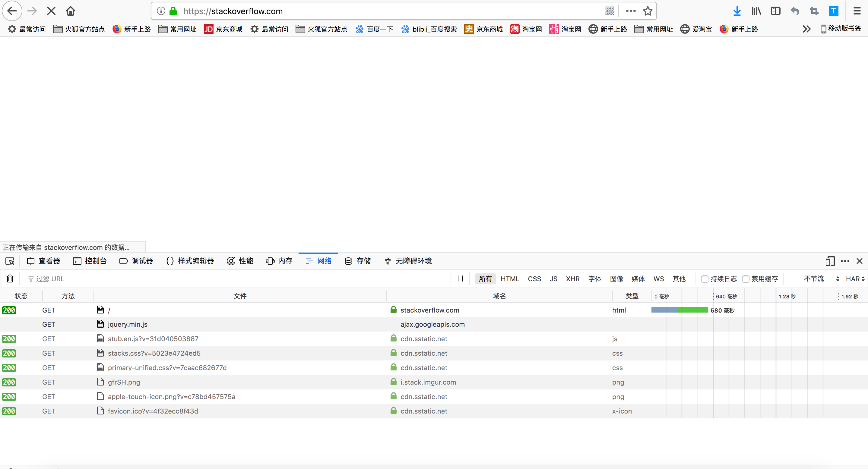The height and width of the screenshot is (469, 868).
Task: Filter requests by CSS type
Action: [x=534, y=279]
